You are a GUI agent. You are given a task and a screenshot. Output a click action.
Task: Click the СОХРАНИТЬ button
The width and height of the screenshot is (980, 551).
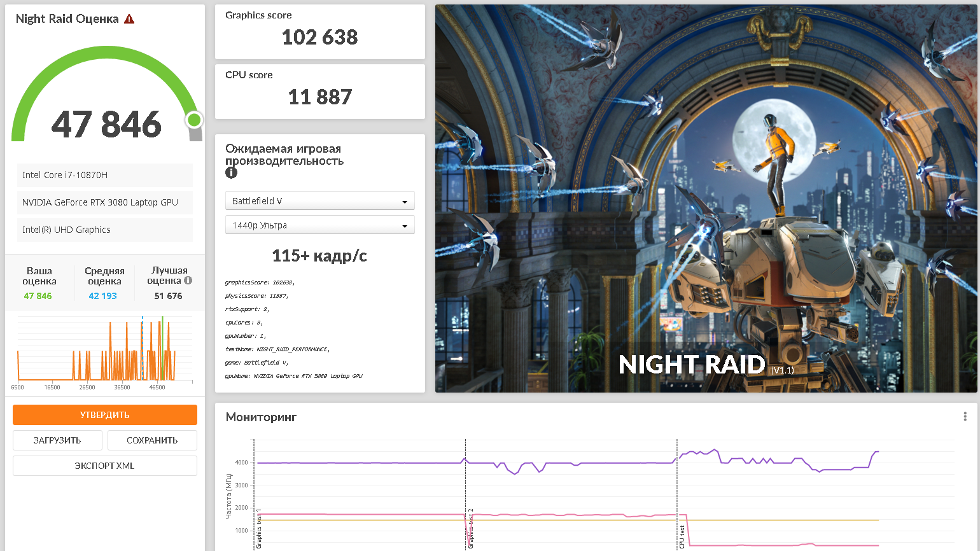coord(152,440)
